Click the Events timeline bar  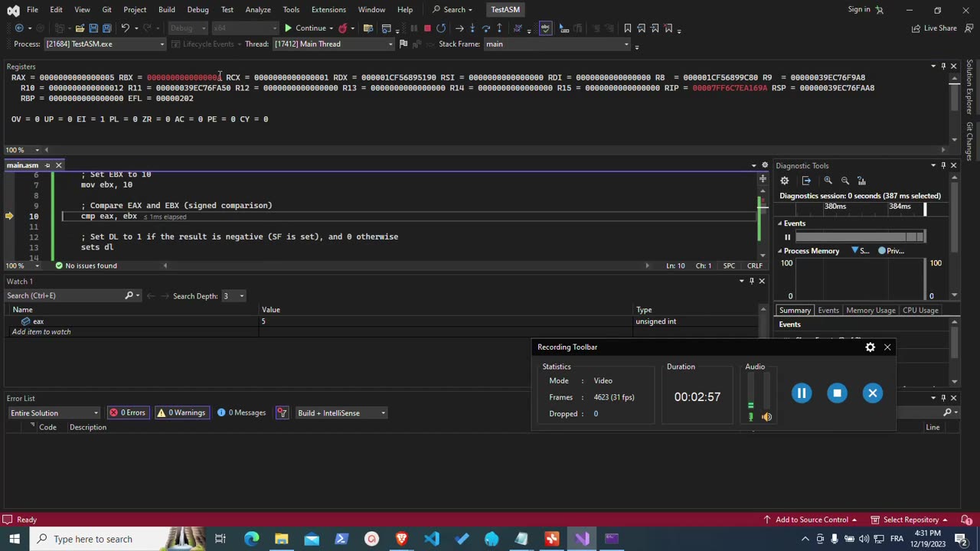point(861,237)
